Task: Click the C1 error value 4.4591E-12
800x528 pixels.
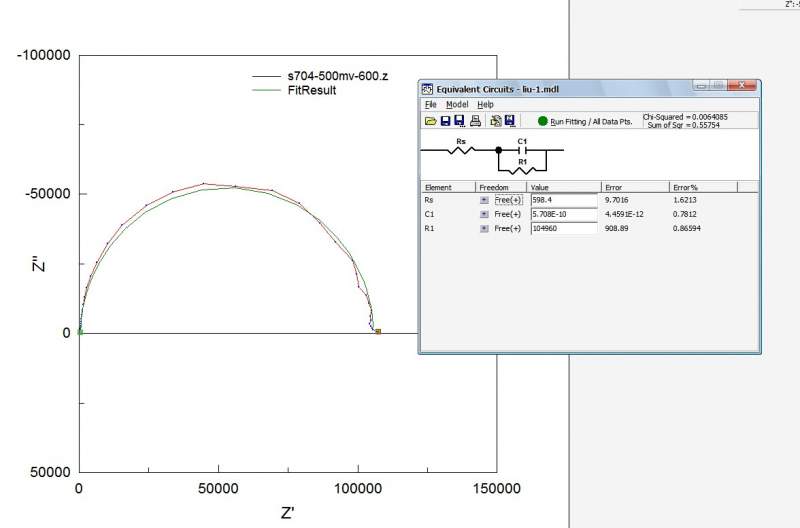Action: [624, 214]
